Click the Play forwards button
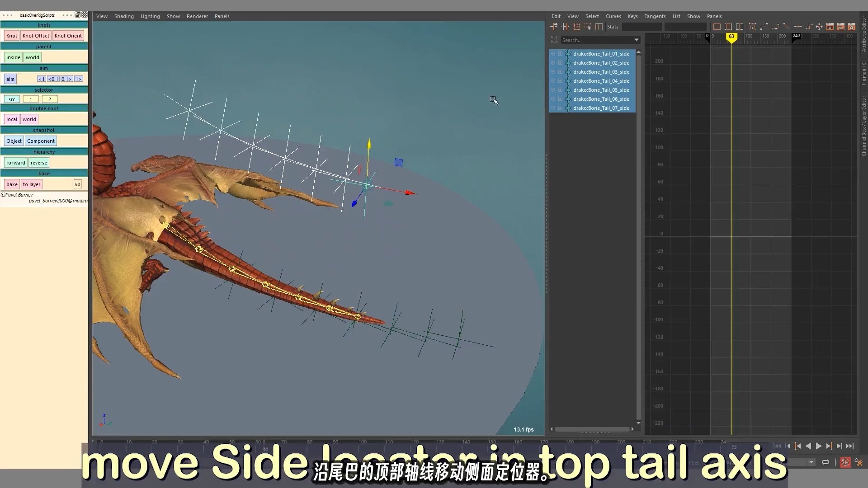The image size is (868, 488). click(x=818, y=446)
